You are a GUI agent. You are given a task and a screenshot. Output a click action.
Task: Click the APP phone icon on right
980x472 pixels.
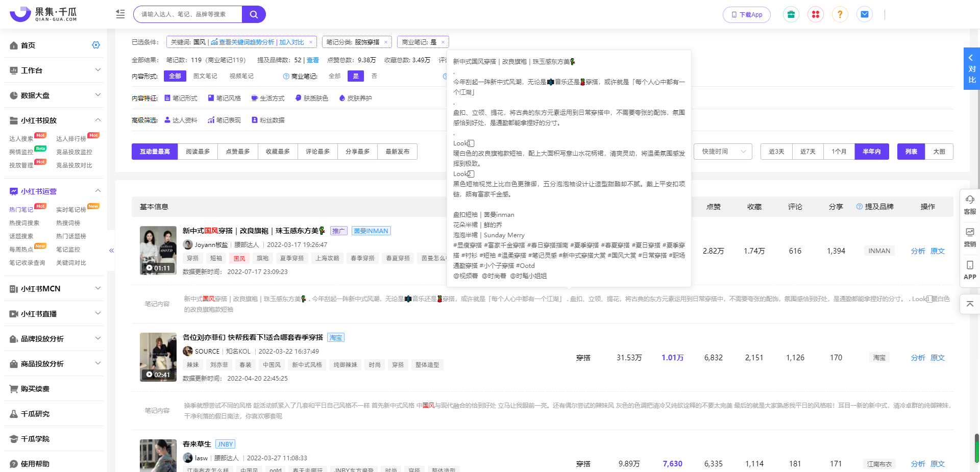click(x=970, y=270)
